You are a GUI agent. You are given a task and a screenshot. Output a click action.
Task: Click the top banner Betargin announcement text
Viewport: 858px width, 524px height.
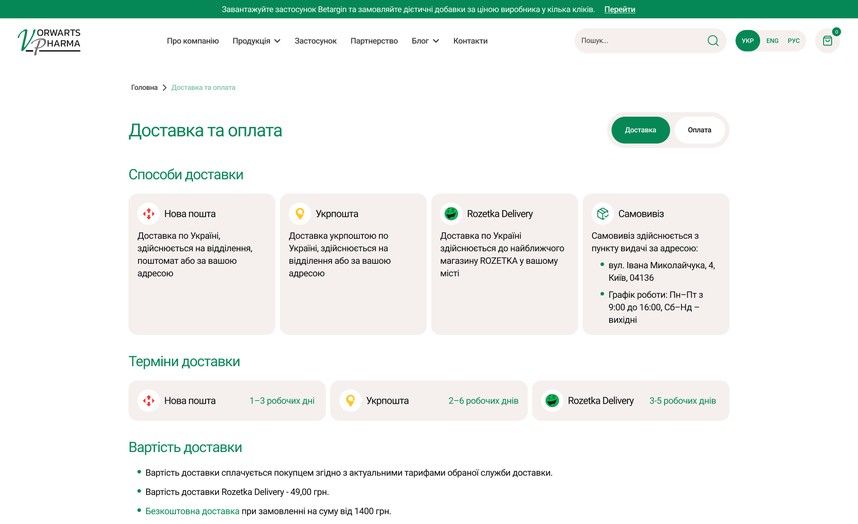[x=408, y=9]
